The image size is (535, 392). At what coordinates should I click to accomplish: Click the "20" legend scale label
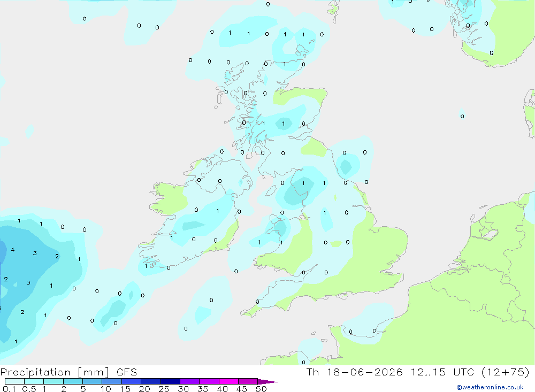coord(144,389)
